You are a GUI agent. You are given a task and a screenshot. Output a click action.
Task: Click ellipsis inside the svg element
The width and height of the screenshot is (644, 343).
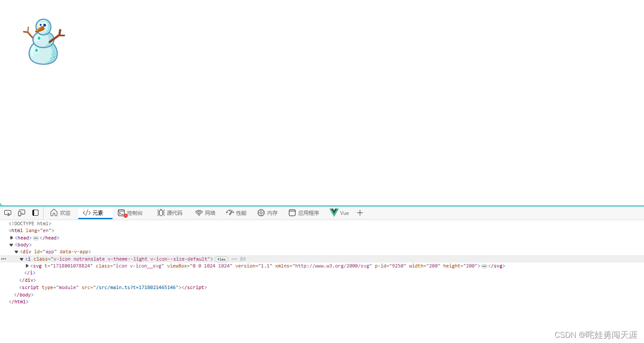click(484, 266)
